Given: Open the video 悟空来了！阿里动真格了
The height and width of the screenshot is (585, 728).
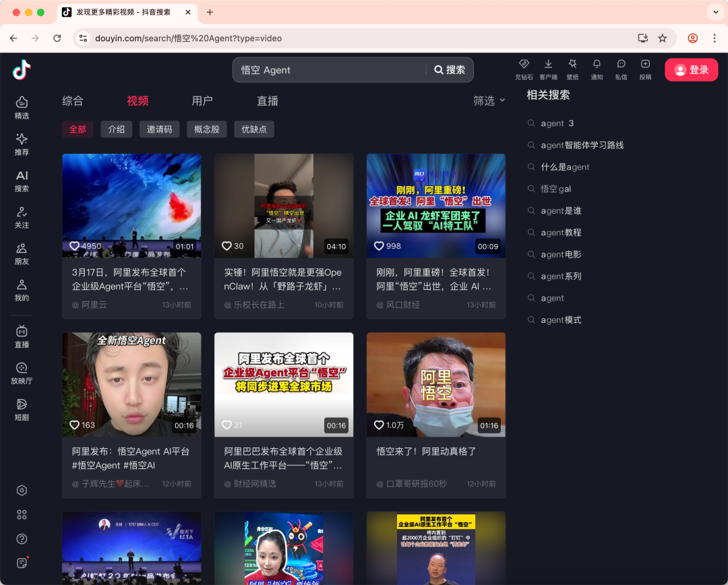Looking at the screenshot, I should point(435,384).
